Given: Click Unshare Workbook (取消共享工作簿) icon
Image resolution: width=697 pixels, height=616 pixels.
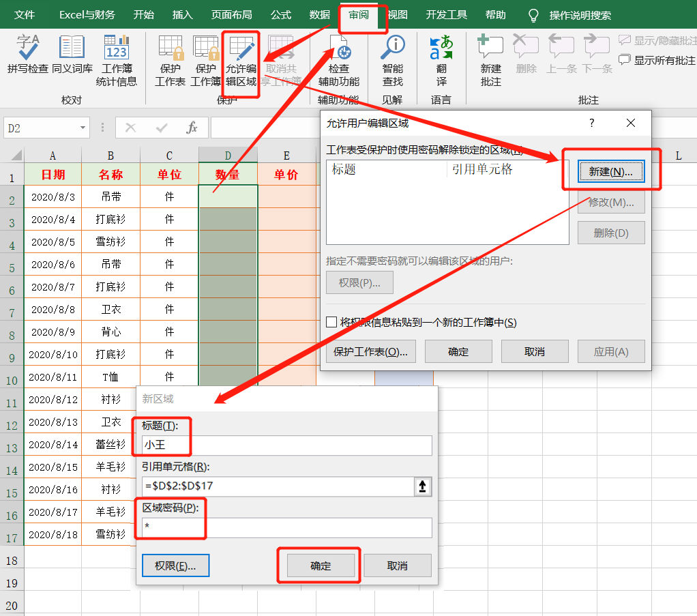Looking at the screenshot, I should (x=281, y=60).
